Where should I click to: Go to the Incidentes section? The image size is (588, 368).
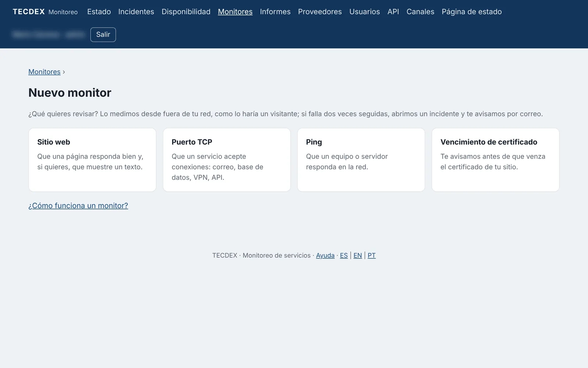point(136,12)
